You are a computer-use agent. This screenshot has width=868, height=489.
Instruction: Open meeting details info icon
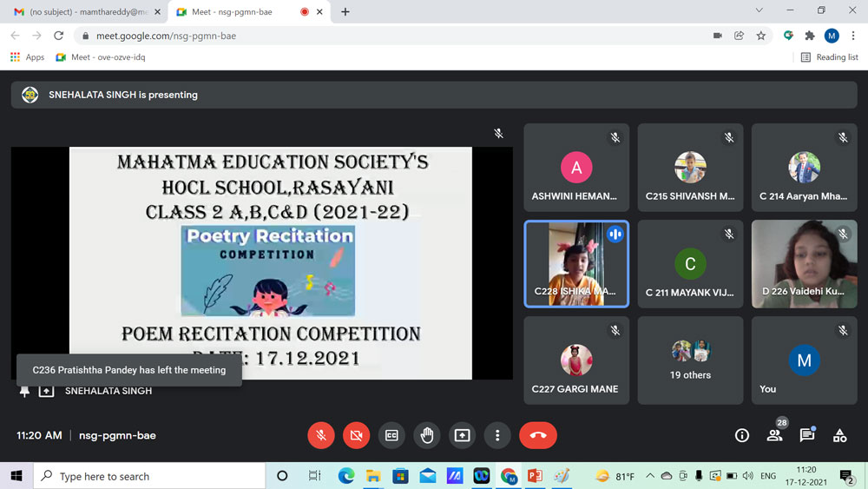coord(742,436)
